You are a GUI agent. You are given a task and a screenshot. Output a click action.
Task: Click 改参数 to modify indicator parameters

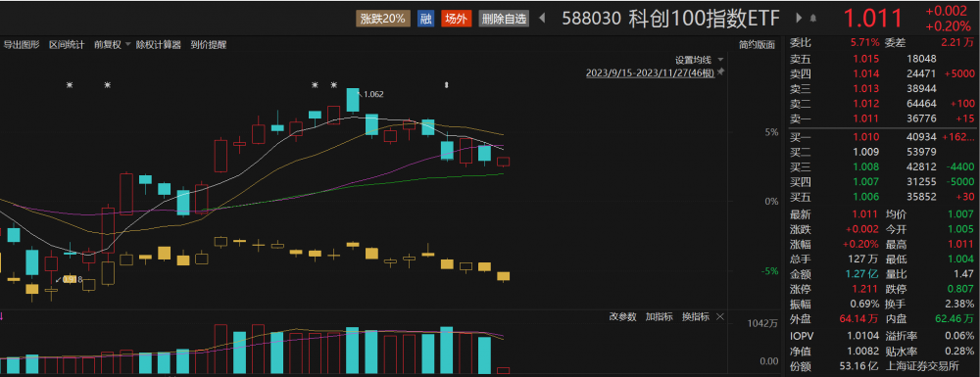point(623,317)
